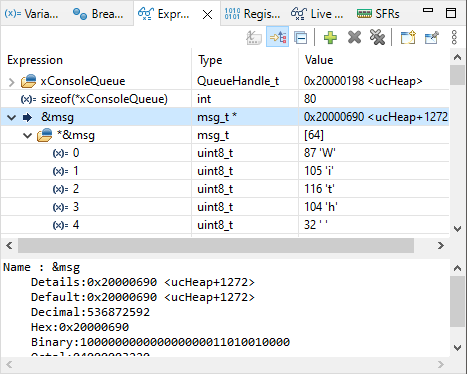Select array element 3 row
This screenshot has height=374, width=467.
coord(225,207)
